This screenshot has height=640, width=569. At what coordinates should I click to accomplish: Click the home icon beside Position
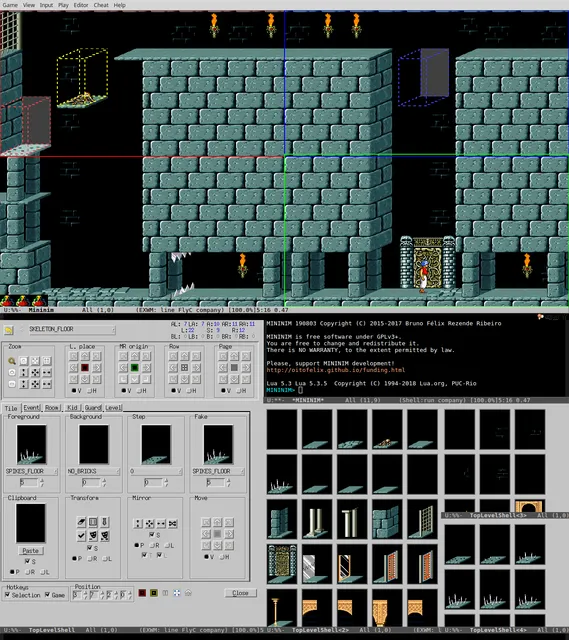188,593
